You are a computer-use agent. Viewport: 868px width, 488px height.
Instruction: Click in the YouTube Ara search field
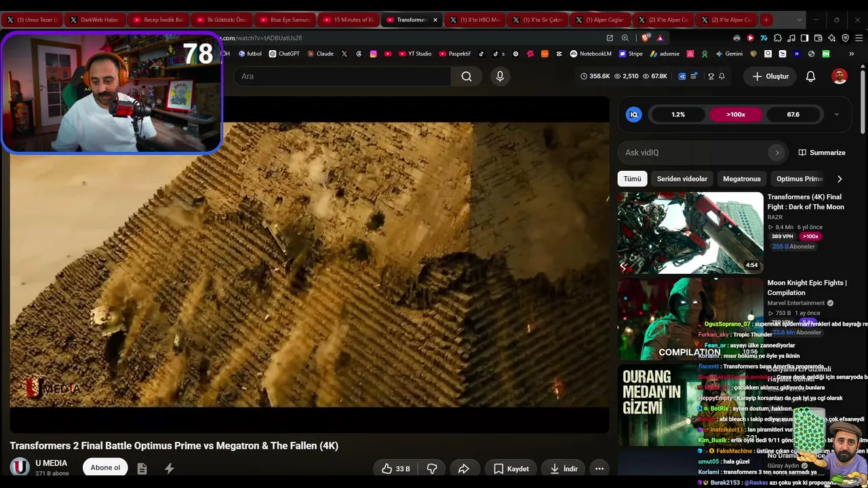coord(342,77)
